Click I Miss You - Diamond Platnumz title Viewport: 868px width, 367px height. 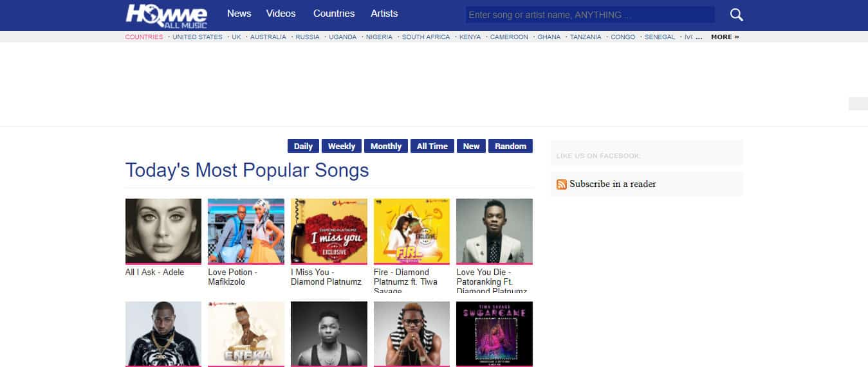pyautogui.click(x=326, y=277)
